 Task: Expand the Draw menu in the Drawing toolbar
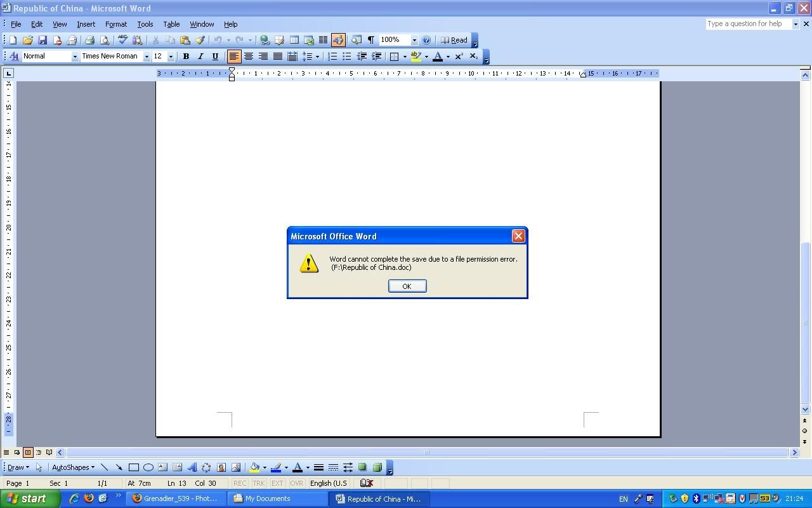click(18, 467)
